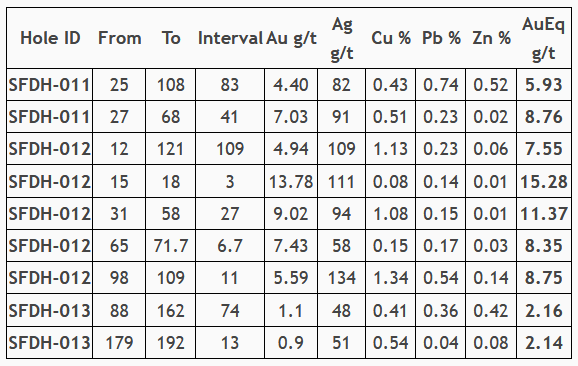Select the From value 179 cell
Screen dimensions: 578x366
pyautogui.click(x=119, y=342)
